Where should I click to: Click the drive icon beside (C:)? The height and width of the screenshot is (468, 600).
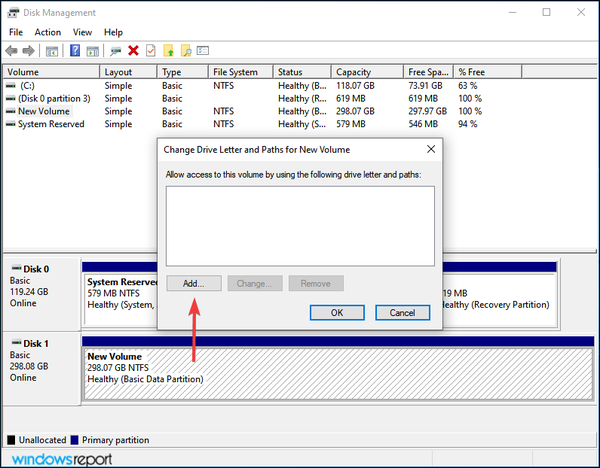11,85
